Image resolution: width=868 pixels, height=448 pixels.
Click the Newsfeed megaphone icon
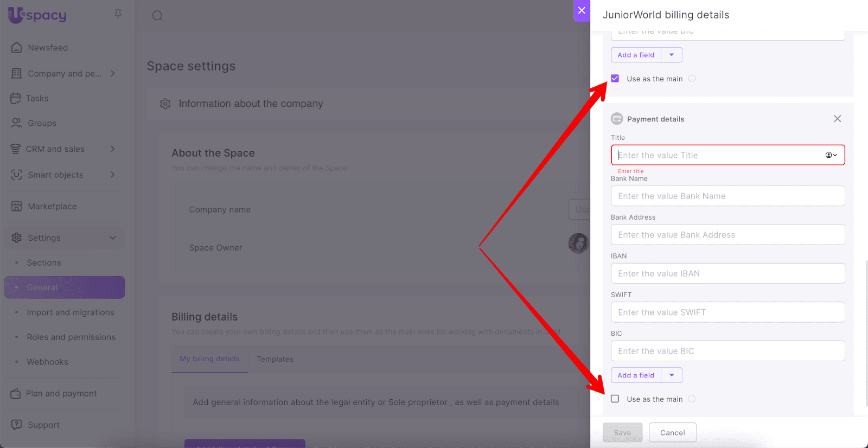pos(17,48)
